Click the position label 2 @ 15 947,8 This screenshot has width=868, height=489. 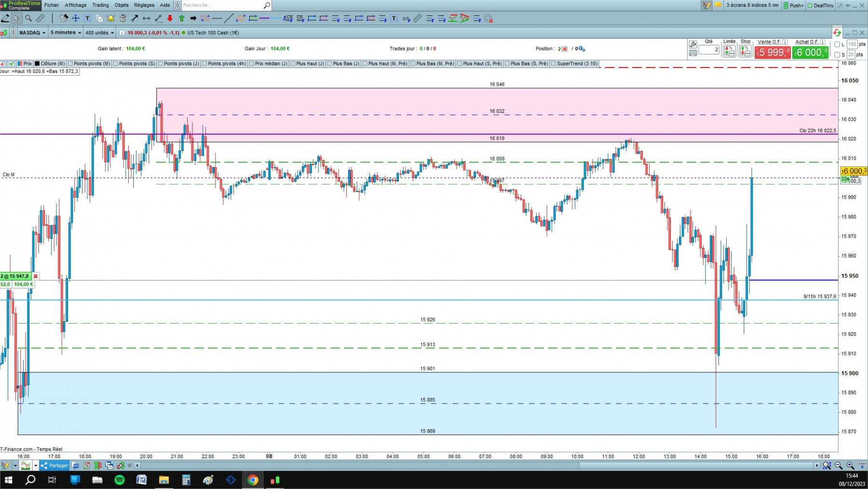point(15,276)
